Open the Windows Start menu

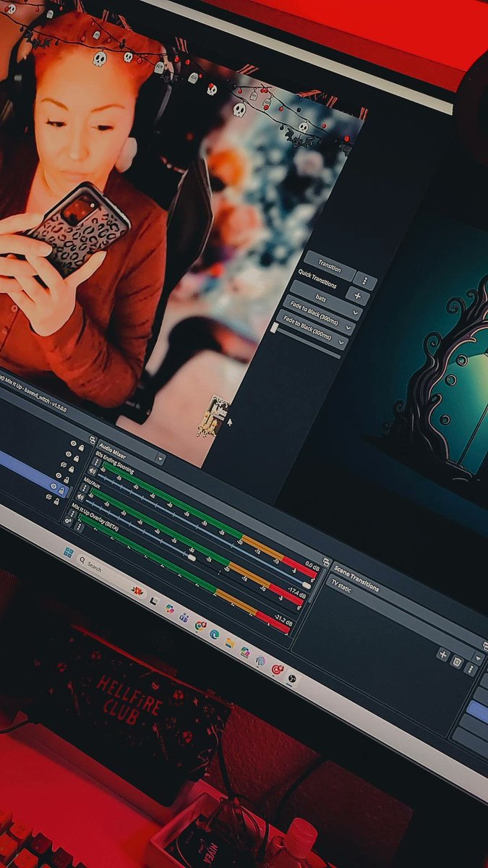[68, 553]
